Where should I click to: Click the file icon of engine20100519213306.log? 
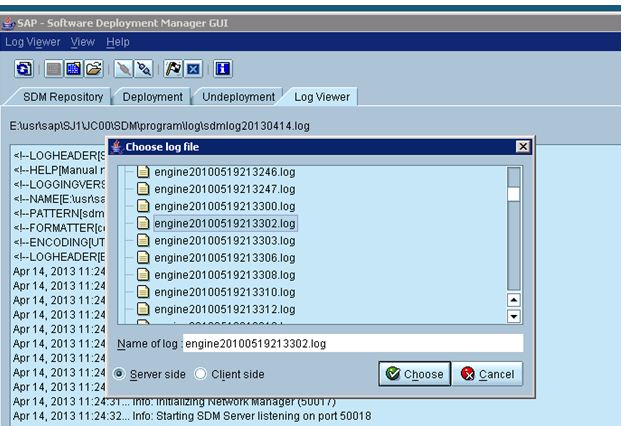point(143,257)
